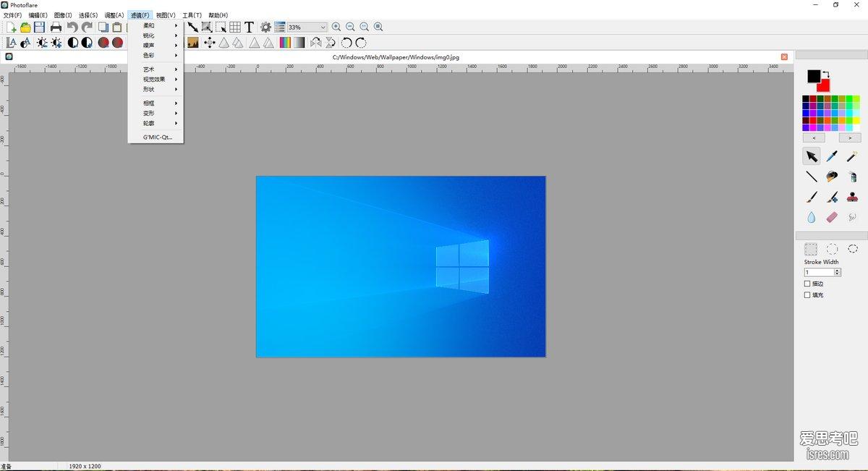Launch G'MIC-Qt from filter menu

pos(156,137)
